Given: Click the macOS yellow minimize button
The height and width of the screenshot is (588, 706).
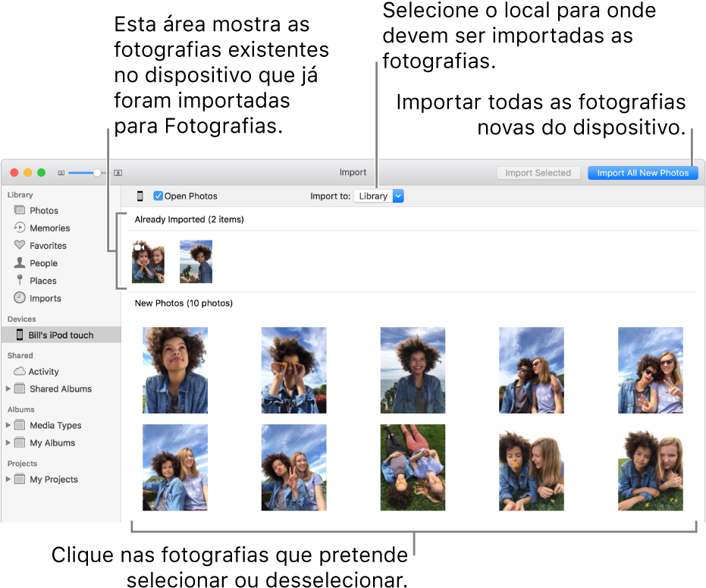Looking at the screenshot, I should (28, 172).
